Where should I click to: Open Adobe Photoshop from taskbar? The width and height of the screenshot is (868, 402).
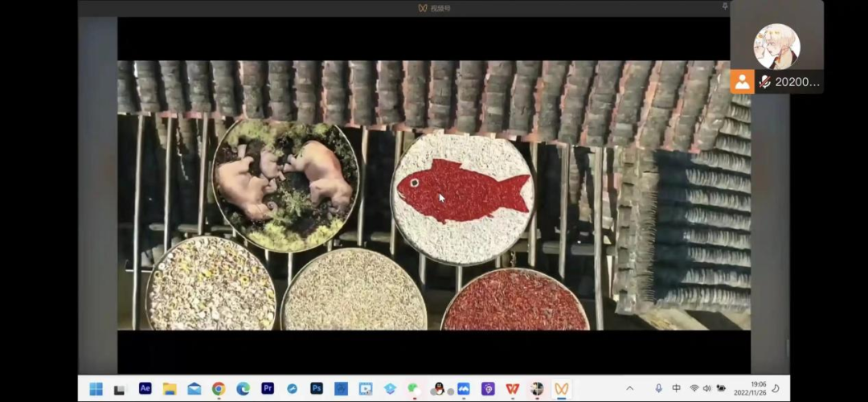317,388
